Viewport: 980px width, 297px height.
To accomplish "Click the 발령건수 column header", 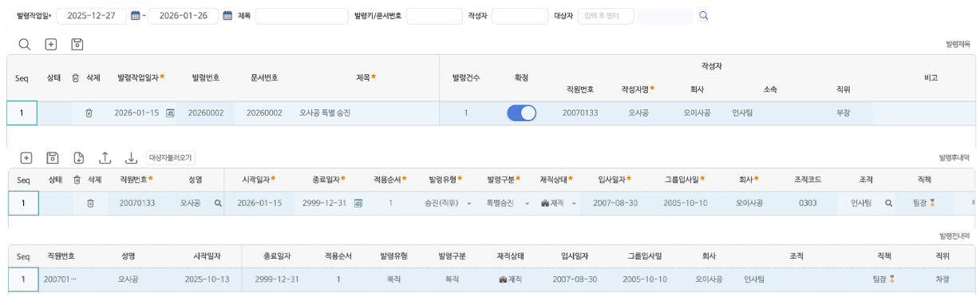I will click(466, 77).
